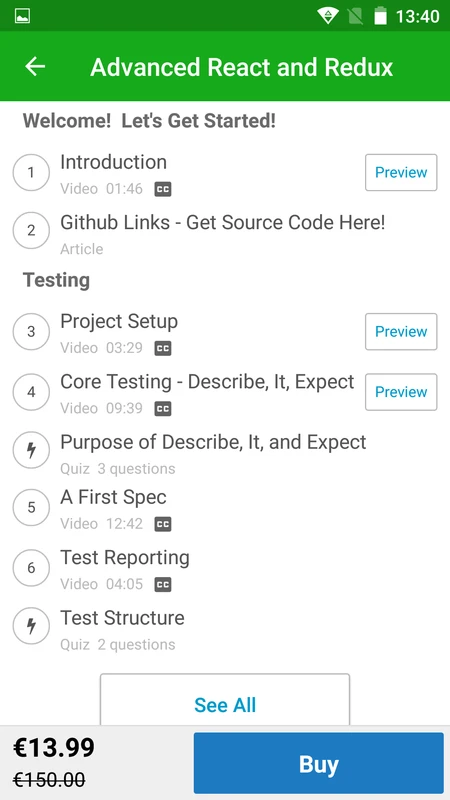Tap the lightning quiz icon for Purpose of Describe
Screen dimensions: 450x800
31,451
